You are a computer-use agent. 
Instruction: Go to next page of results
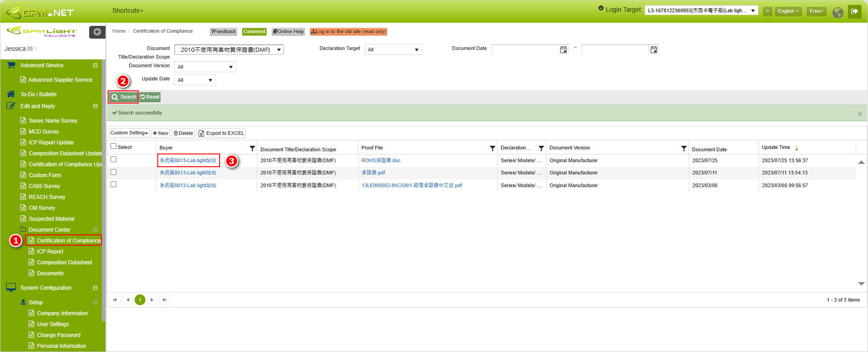[152, 300]
